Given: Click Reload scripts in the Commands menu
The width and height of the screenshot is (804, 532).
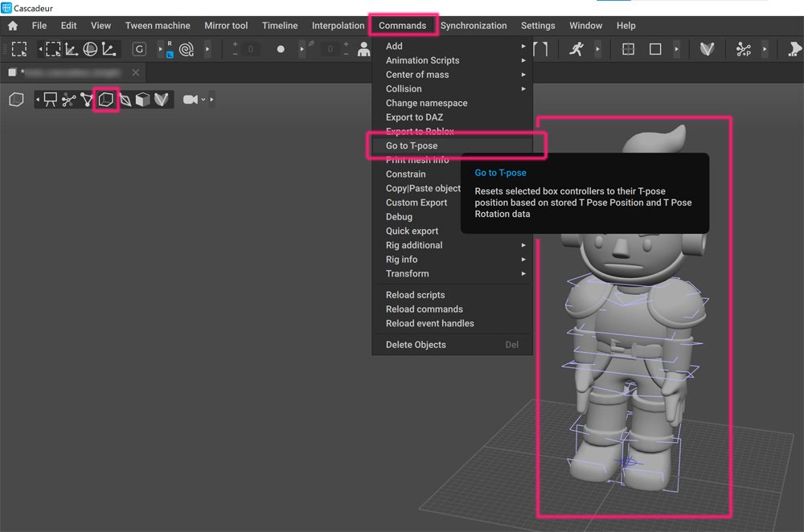Looking at the screenshot, I should click(416, 294).
